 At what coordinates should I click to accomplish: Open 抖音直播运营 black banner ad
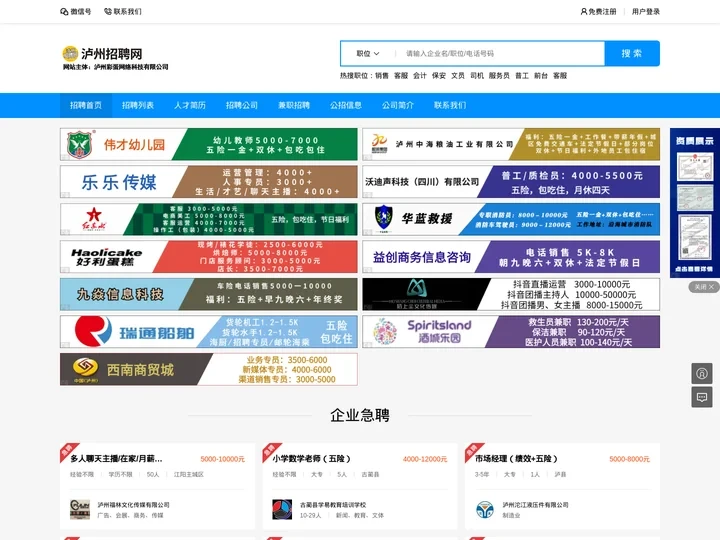[x=511, y=294]
